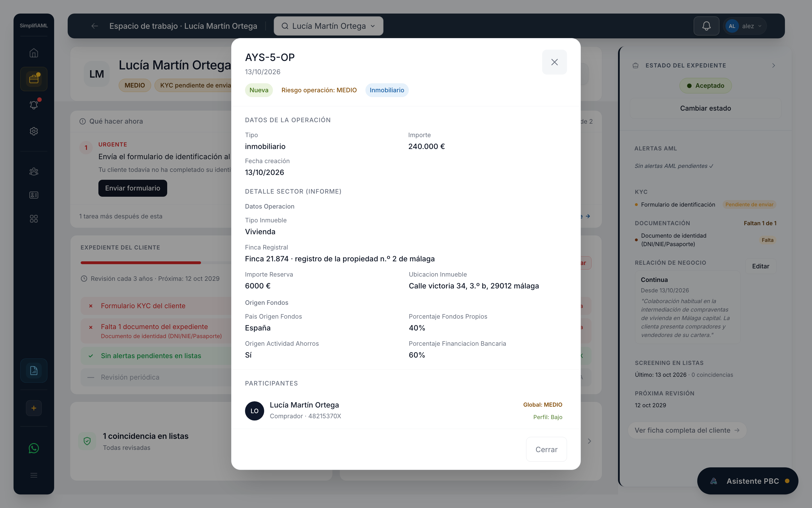
Task: Click Editar in Relación de negocio
Action: (760, 266)
